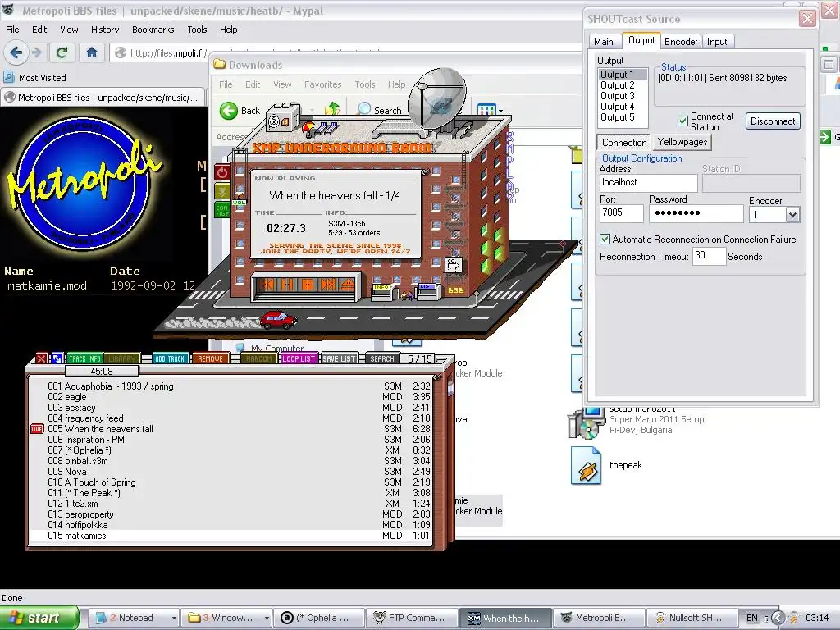Click the Password field

click(696, 213)
